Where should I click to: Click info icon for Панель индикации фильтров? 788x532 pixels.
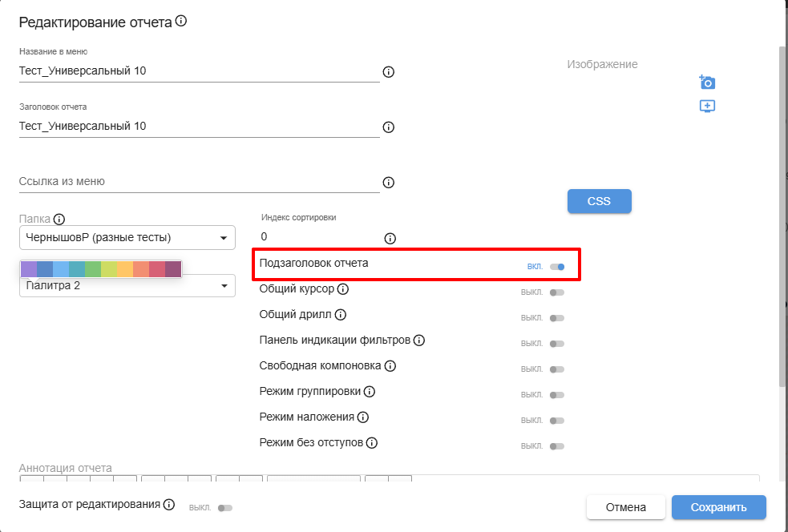tap(418, 340)
